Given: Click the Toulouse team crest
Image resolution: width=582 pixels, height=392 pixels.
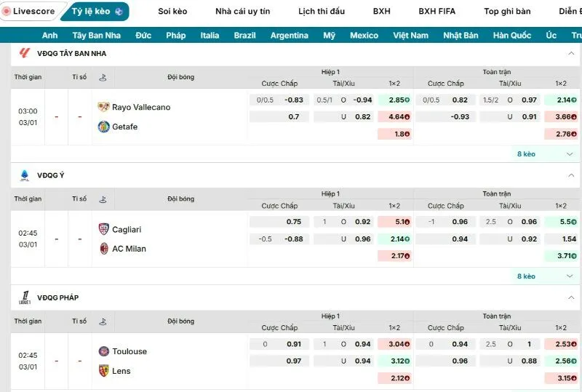Looking at the screenshot, I should pyautogui.click(x=103, y=351).
